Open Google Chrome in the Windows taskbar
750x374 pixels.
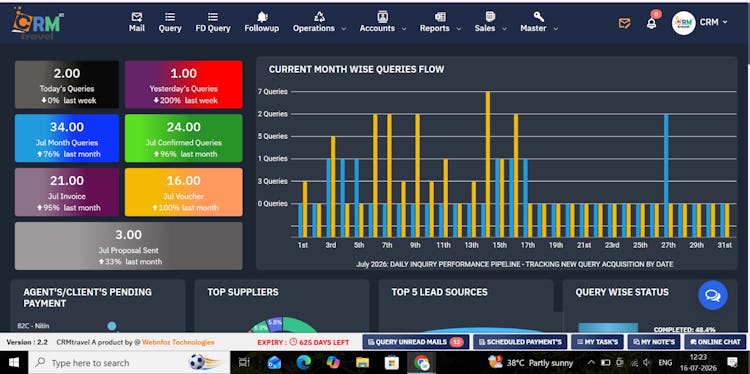pyautogui.click(x=422, y=363)
